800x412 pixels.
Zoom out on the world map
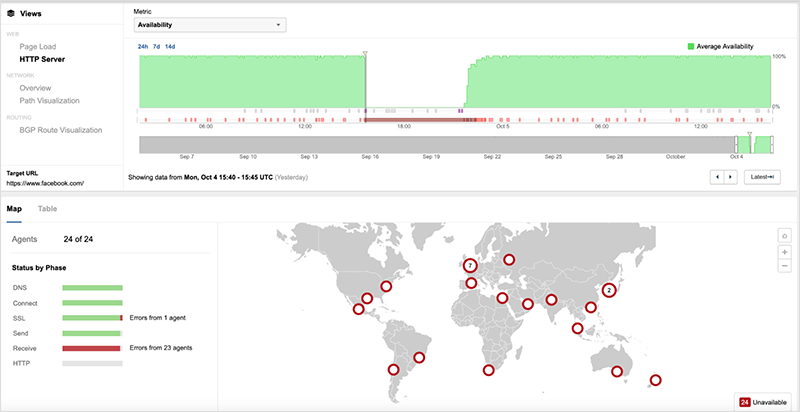tap(786, 268)
